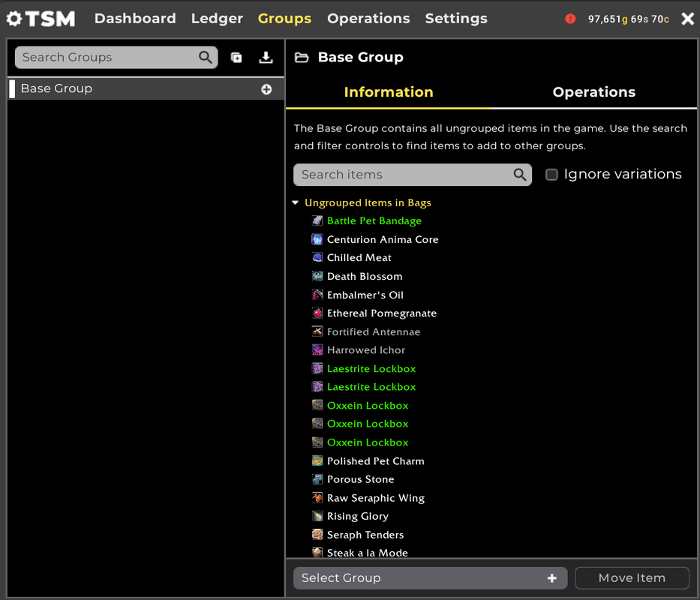Click Harrowed Ichor item icon
The image size is (700, 600).
(x=317, y=350)
